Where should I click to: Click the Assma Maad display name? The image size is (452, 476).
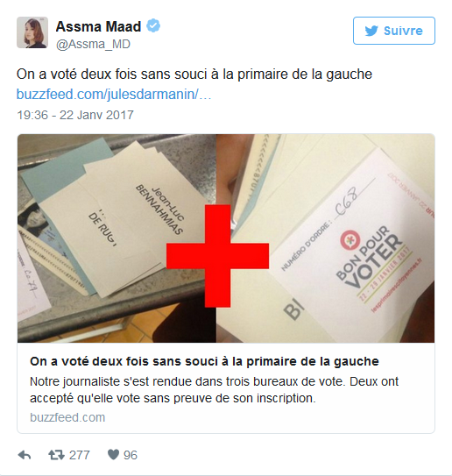tap(99, 26)
